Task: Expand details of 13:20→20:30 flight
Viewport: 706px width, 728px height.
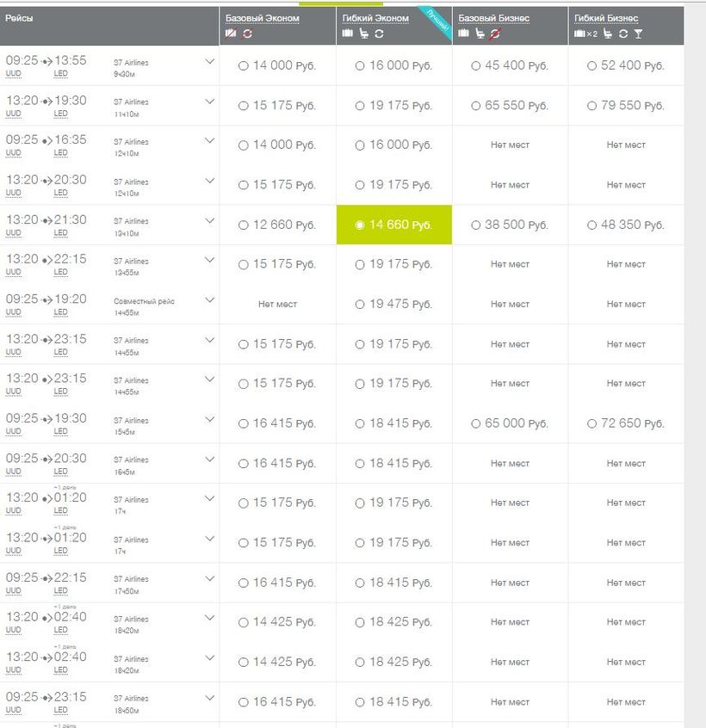Action: pos(210,180)
